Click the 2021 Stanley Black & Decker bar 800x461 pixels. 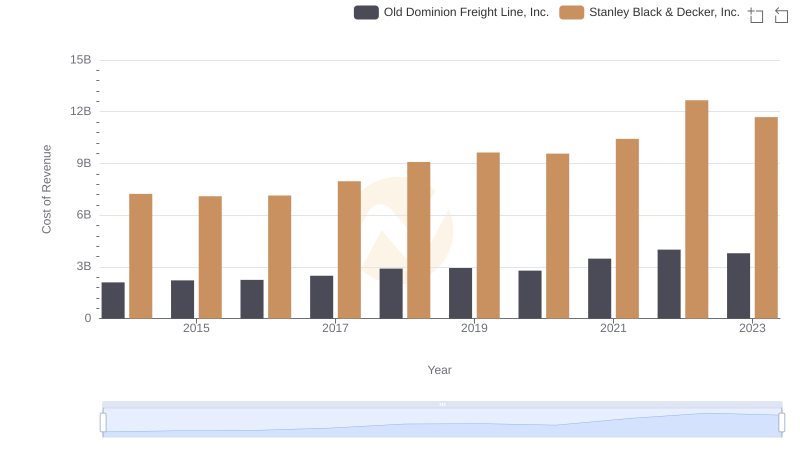[x=627, y=229]
